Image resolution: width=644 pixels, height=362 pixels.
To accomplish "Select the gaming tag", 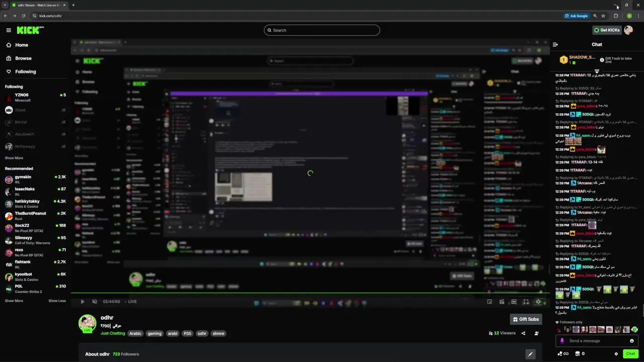I will [x=154, y=333].
